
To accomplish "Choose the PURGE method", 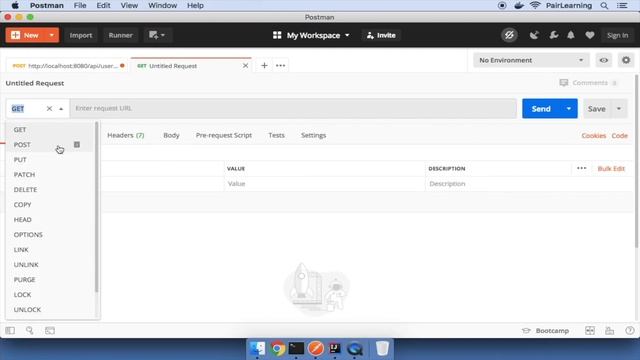I will coord(50,280).
